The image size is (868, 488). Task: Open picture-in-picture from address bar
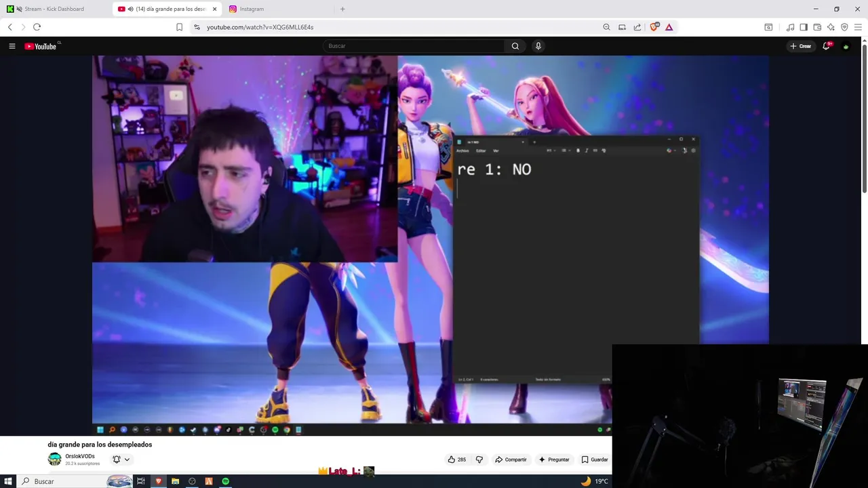[x=622, y=27]
